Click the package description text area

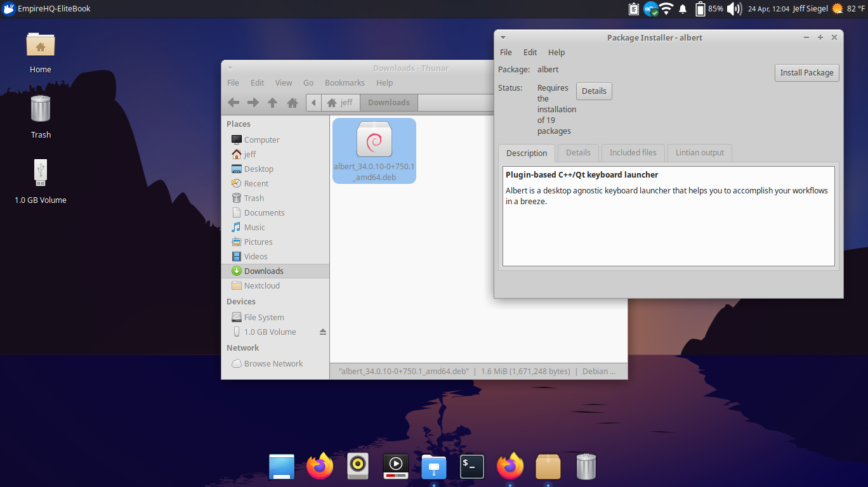click(x=668, y=216)
